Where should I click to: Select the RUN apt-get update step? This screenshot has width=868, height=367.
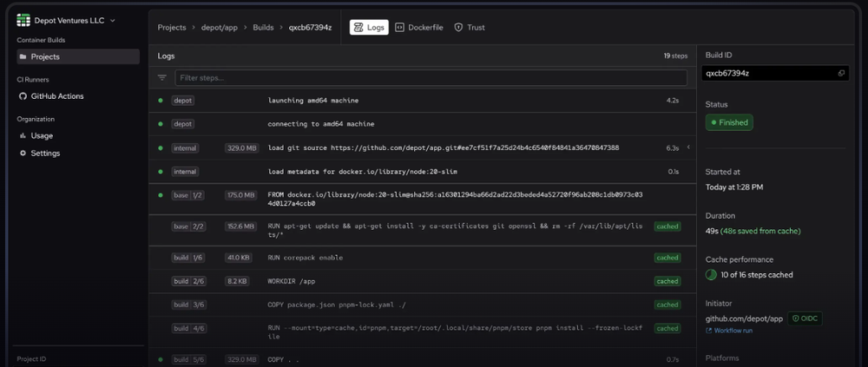pyautogui.click(x=423, y=230)
